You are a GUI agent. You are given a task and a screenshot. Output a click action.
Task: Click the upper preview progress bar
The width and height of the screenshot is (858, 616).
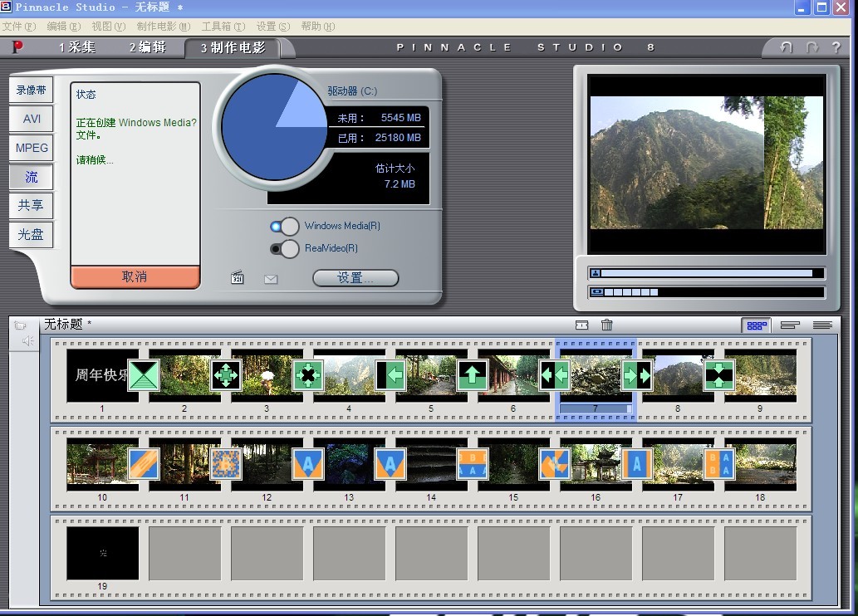[707, 273]
